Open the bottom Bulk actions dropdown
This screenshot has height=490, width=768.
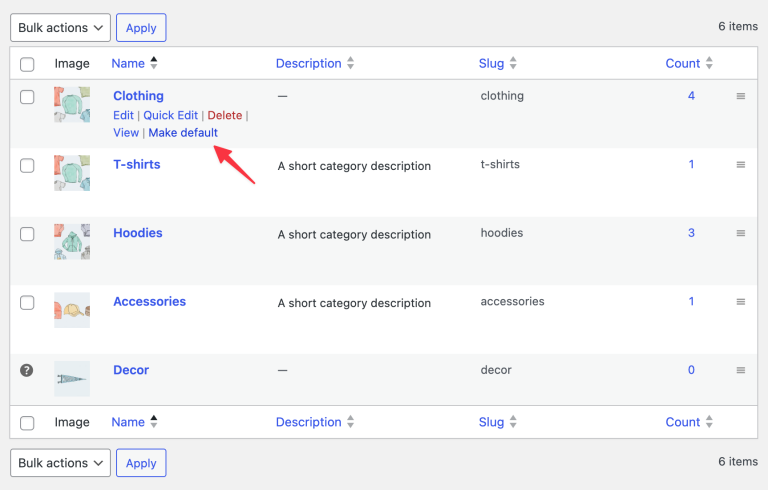60,463
